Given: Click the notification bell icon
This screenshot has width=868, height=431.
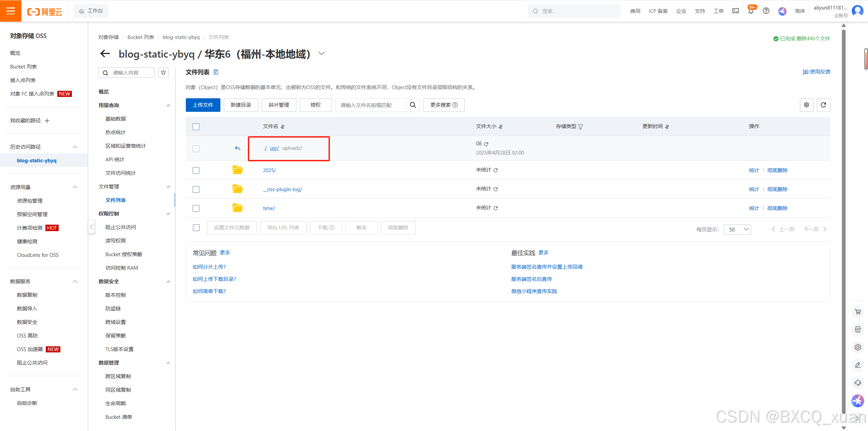Looking at the screenshot, I should pyautogui.click(x=751, y=11).
